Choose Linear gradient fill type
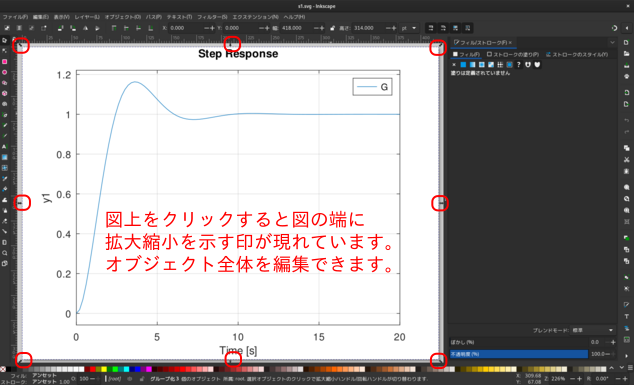The width and height of the screenshot is (634, 385). [472, 65]
